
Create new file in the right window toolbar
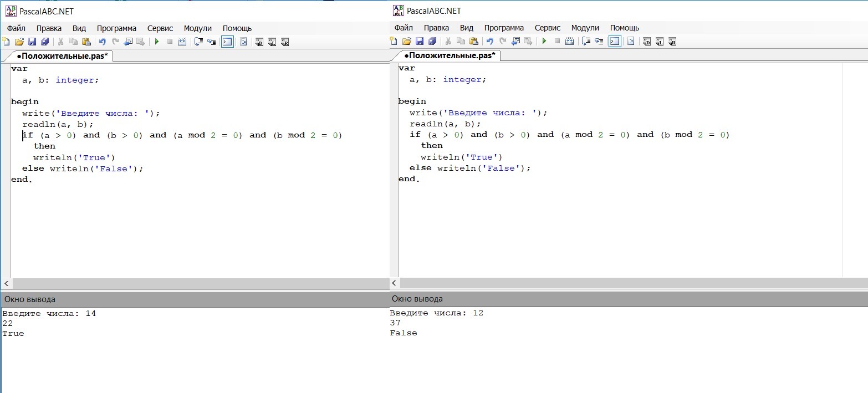[x=394, y=41]
